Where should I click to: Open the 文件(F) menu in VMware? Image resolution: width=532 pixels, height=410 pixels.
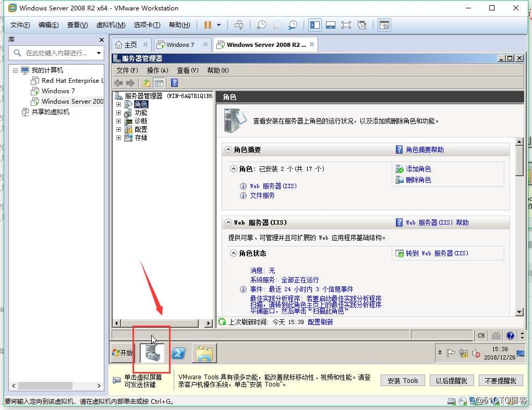point(20,25)
